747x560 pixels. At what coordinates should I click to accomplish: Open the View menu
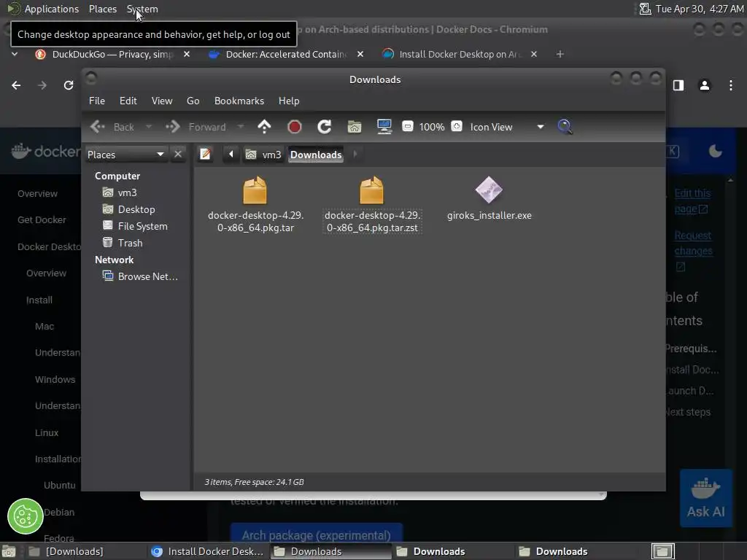coord(162,101)
